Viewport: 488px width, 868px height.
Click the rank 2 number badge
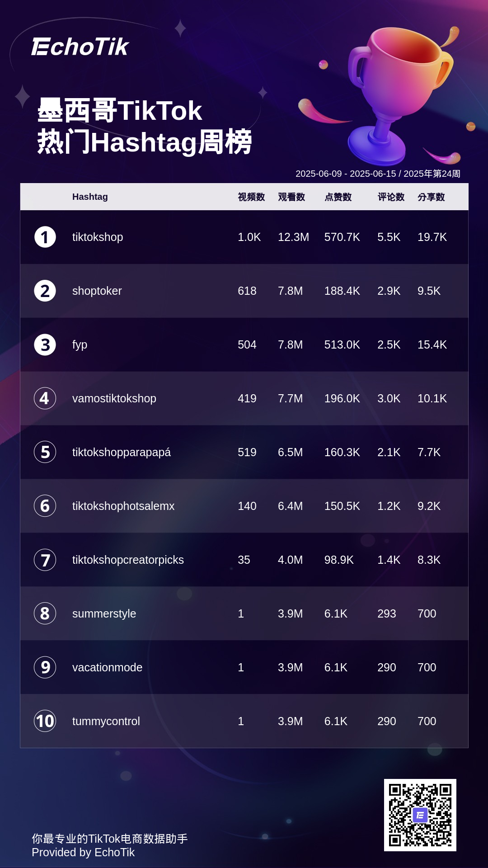45,291
